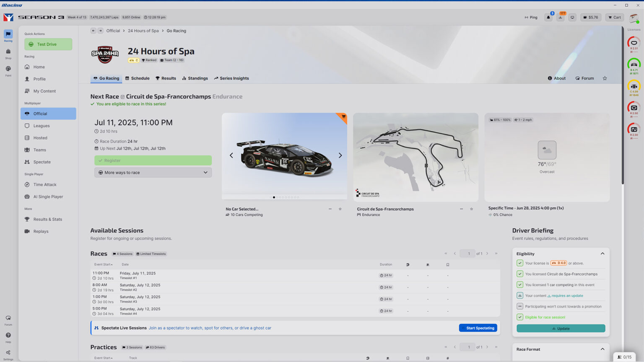Expand the More ways to race dropdown
Viewport: 644px width, 362px height.
pos(153,173)
